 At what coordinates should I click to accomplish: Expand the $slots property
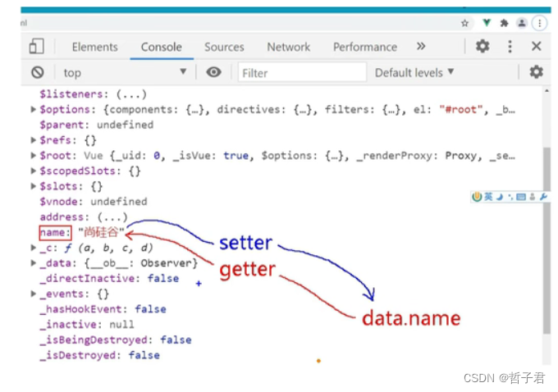(33, 186)
